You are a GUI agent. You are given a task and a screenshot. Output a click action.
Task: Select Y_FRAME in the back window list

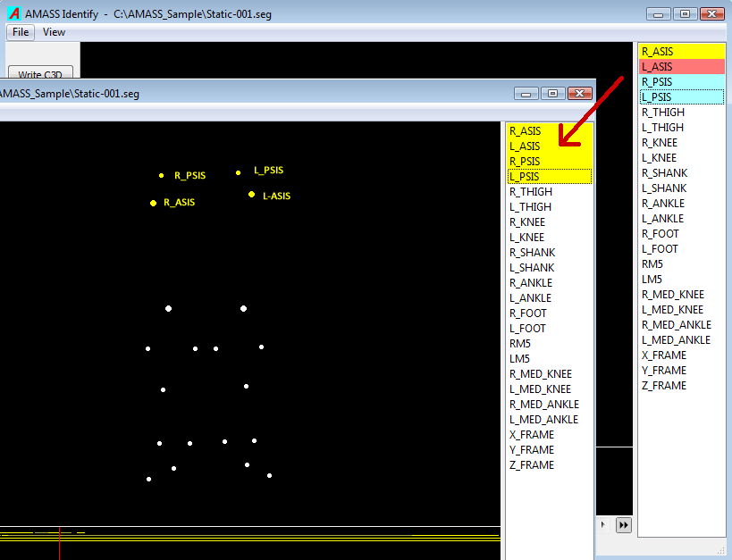click(682, 370)
